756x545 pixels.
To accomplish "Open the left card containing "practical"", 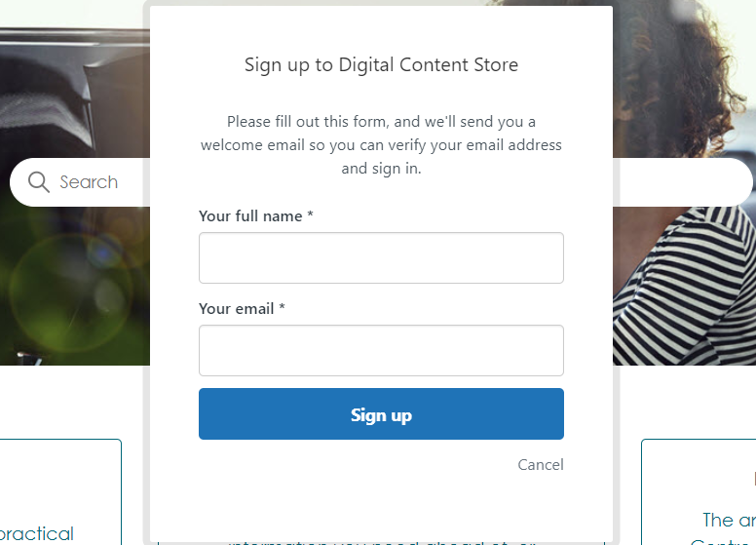I will click(60, 487).
